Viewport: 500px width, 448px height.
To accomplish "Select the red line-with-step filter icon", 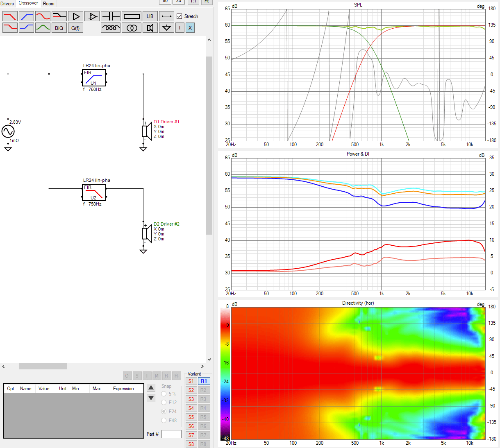I will [59, 16].
